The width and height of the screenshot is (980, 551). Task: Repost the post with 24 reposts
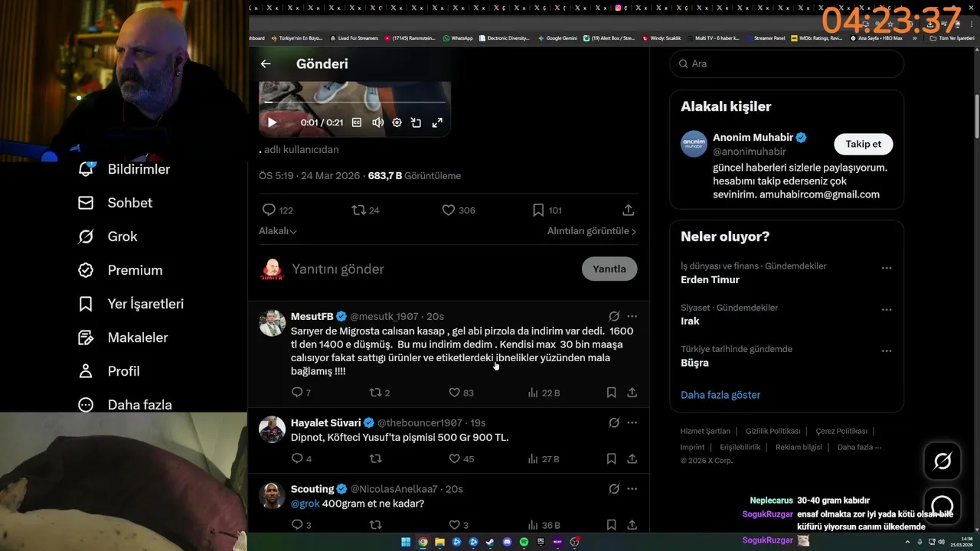pyautogui.click(x=365, y=210)
